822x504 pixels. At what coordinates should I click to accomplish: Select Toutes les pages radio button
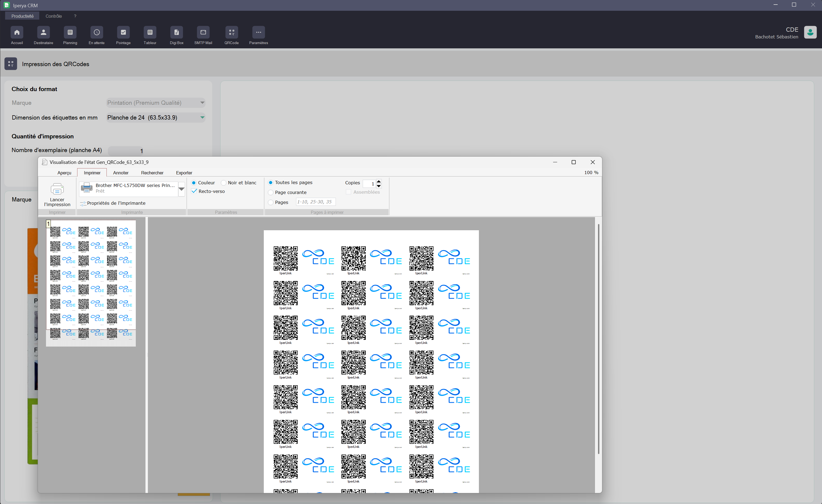pyautogui.click(x=271, y=183)
